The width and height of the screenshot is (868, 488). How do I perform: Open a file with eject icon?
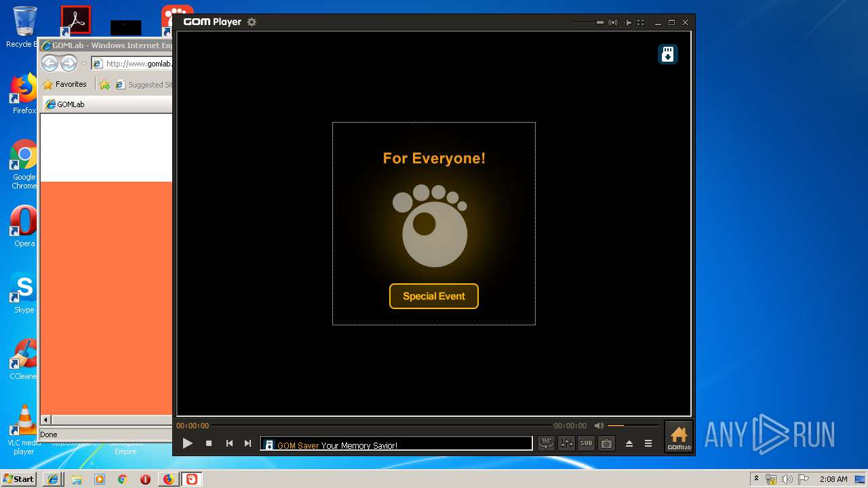tap(629, 443)
